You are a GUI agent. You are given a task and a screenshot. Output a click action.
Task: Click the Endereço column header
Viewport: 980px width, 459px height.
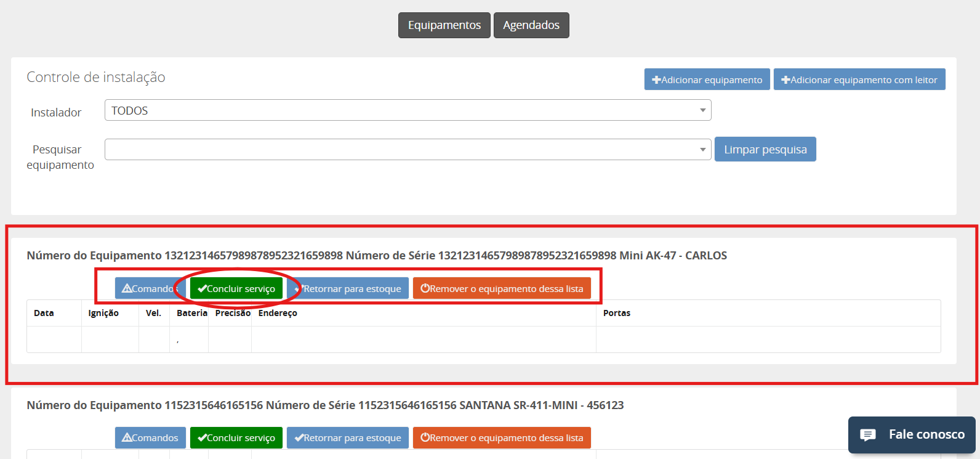(278, 313)
